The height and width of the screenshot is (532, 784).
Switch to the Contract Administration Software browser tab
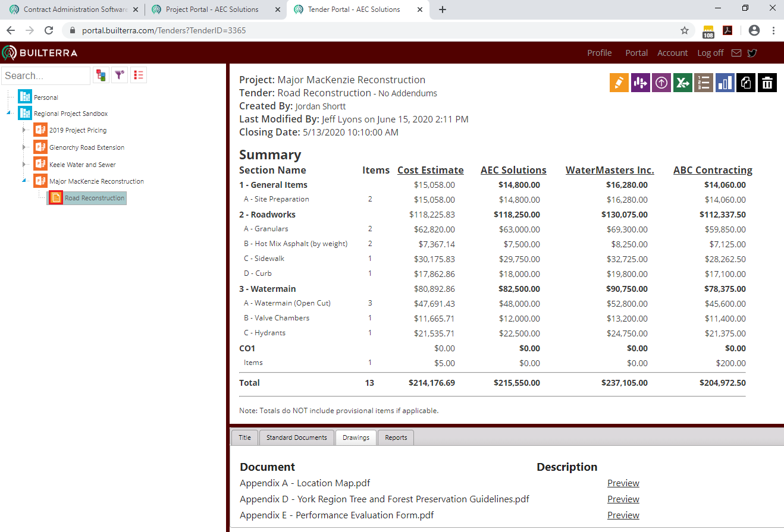[73, 10]
